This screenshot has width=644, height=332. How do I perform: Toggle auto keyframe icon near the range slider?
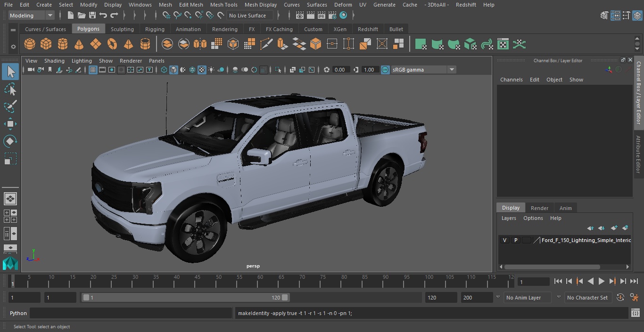tap(620, 297)
